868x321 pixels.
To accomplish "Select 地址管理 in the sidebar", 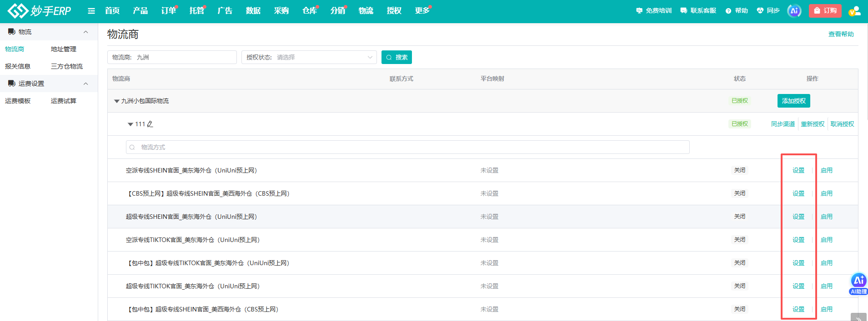I will pos(64,49).
